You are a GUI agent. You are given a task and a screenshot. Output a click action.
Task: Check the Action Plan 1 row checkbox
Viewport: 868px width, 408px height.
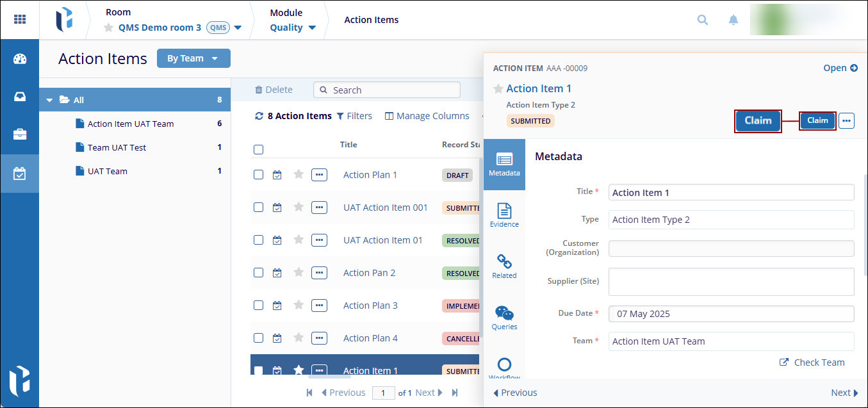259,174
